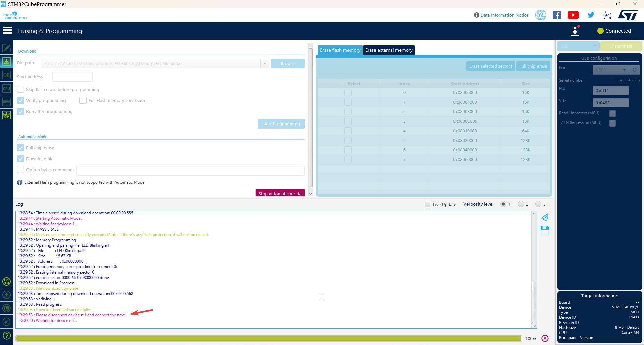The height and width of the screenshot is (345, 644).
Task: Save the log with floppy icon
Action: (x=545, y=230)
